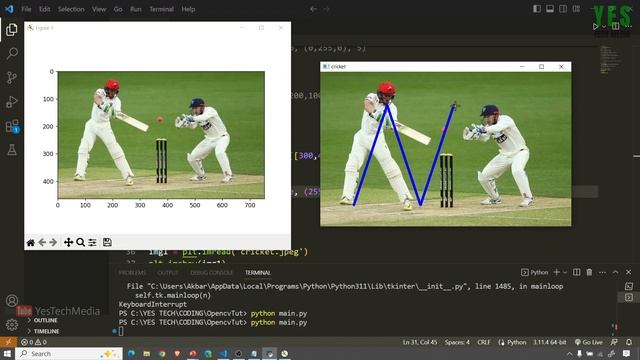This screenshot has height=360, width=640.
Task: Toggle Zoom to rectangle tool in Figure 1
Action: click(80, 242)
